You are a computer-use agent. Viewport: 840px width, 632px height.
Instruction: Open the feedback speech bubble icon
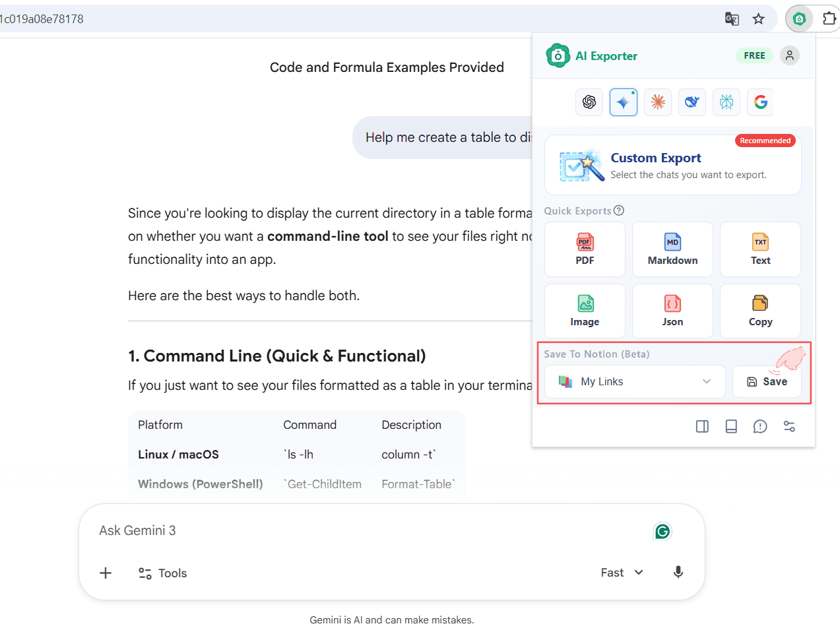tap(760, 427)
